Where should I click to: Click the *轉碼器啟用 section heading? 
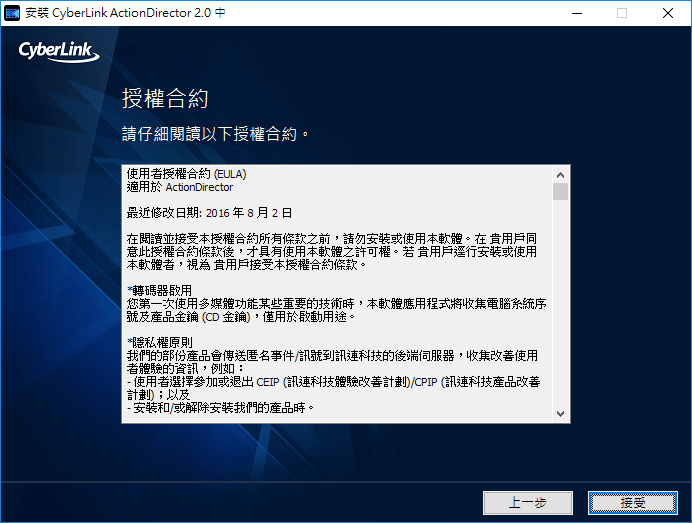point(159,290)
